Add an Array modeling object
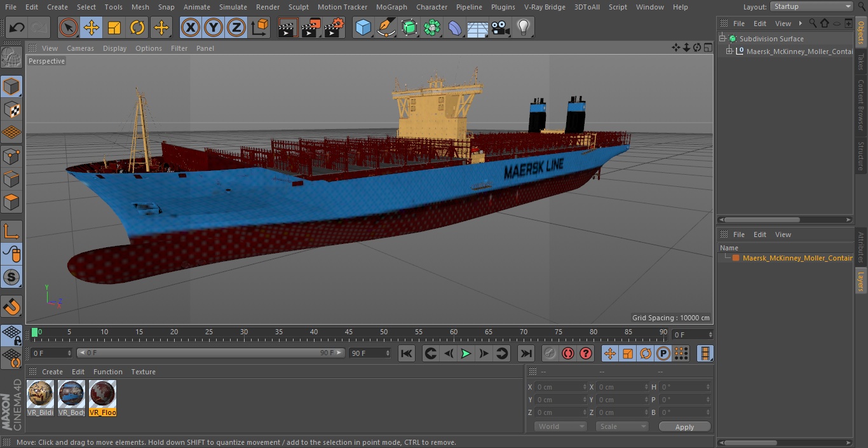Image resolution: width=868 pixels, height=448 pixels. click(x=432, y=27)
